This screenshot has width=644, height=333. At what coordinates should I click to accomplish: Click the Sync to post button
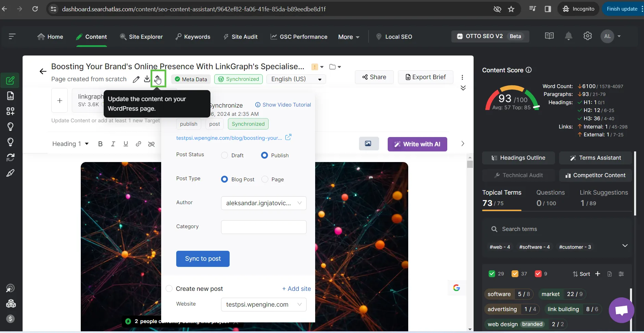(203, 259)
